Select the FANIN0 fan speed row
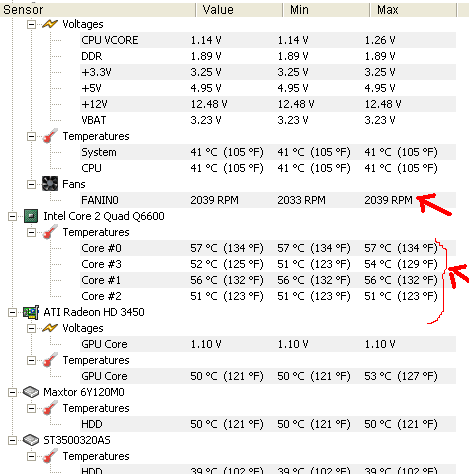469x474 pixels. coord(268,200)
